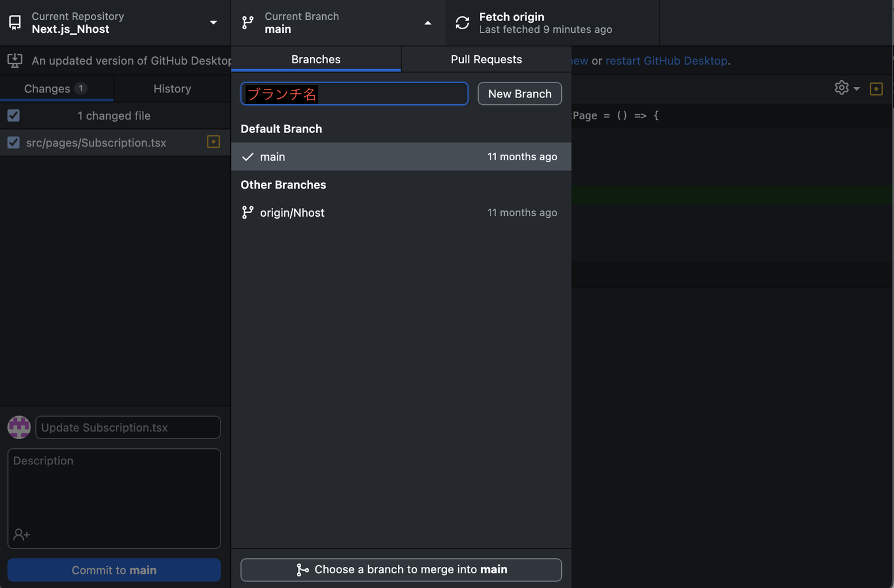Click the restart GitHub Desktop link
This screenshot has width=894, height=588.
tap(666, 61)
